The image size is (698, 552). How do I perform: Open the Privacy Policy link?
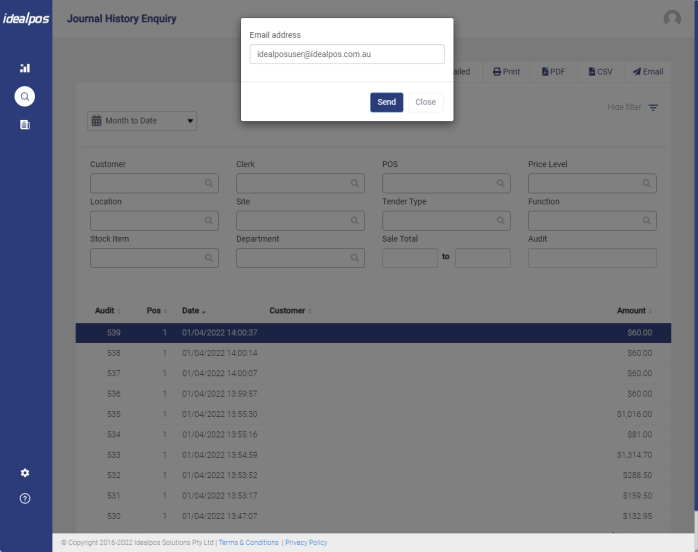(306, 543)
